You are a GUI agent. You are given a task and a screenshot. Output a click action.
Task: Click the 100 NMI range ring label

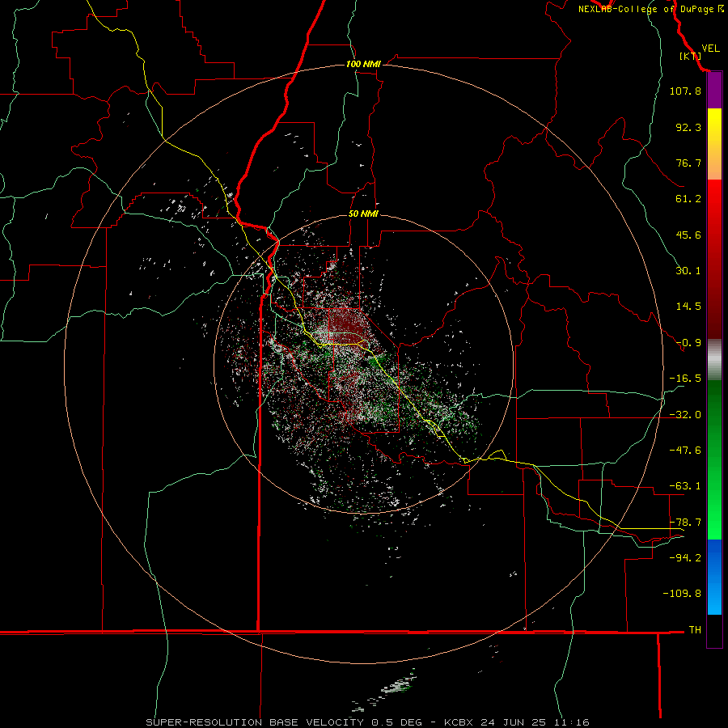point(363,64)
